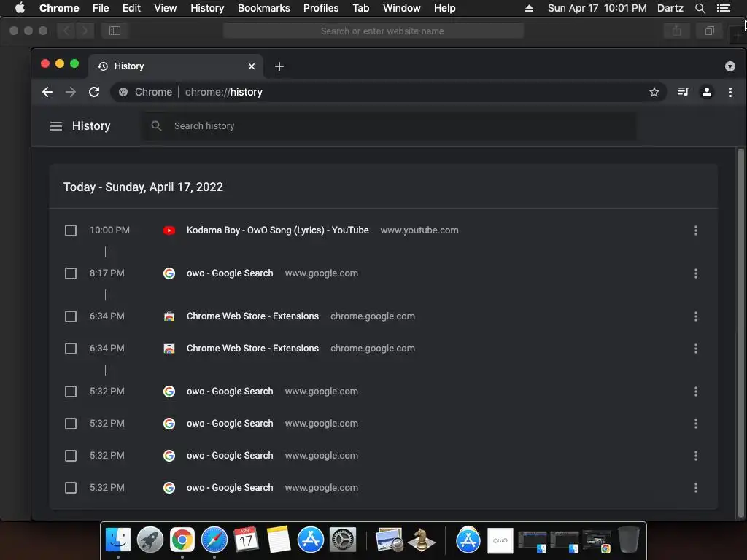Click the chrome://history address bar
The height and width of the screenshot is (560, 747).
click(x=388, y=92)
